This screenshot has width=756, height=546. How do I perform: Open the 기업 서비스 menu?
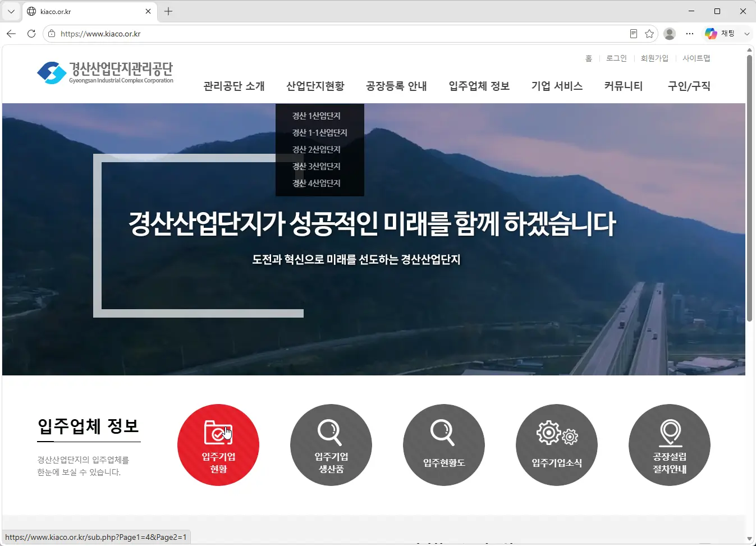pyautogui.click(x=557, y=86)
